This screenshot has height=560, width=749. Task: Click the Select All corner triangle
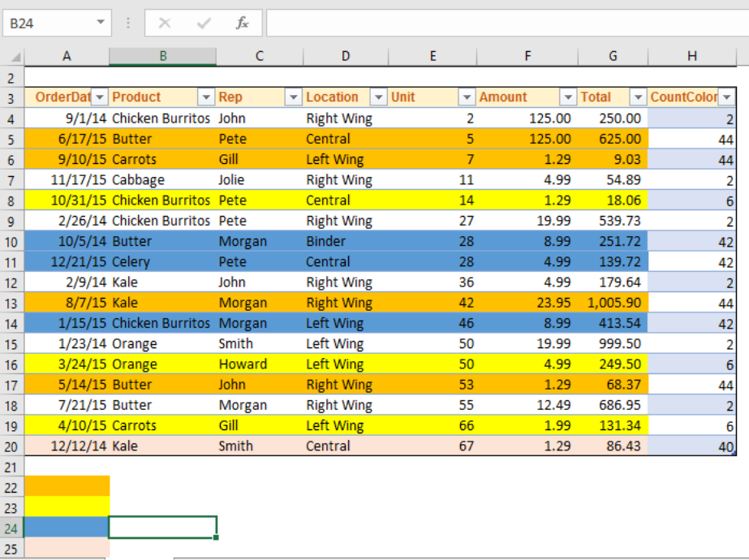tap(15, 58)
